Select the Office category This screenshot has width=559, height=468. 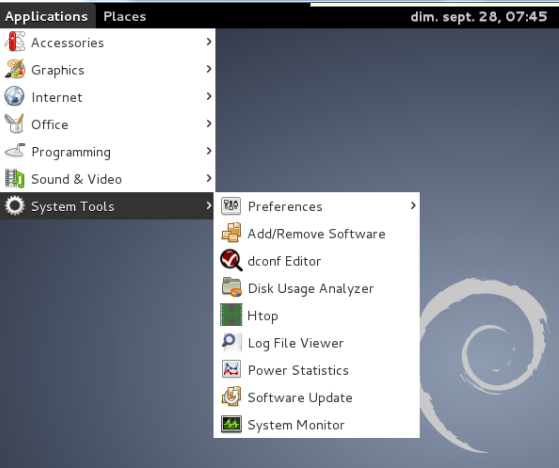click(107, 124)
